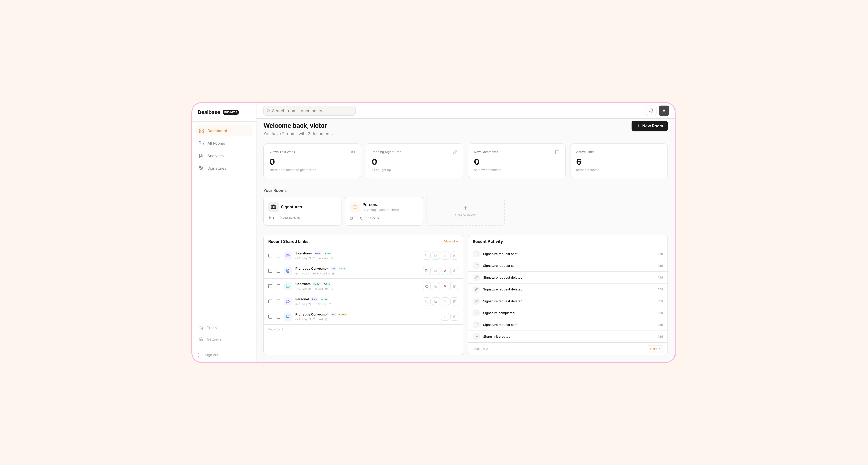The width and height of the screenshot is (868, 465).
Task: Open the notifications bell
Action: [x=651, y=111]
